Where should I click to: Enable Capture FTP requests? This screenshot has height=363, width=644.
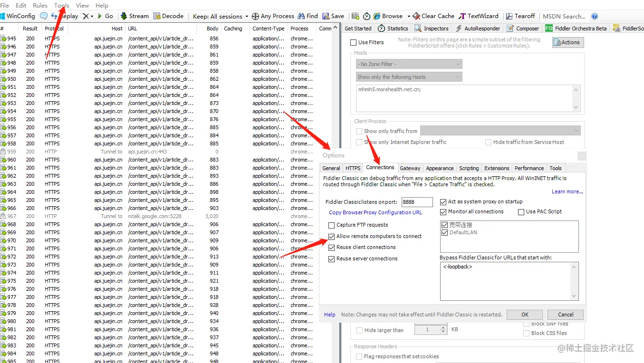(332, 225)
